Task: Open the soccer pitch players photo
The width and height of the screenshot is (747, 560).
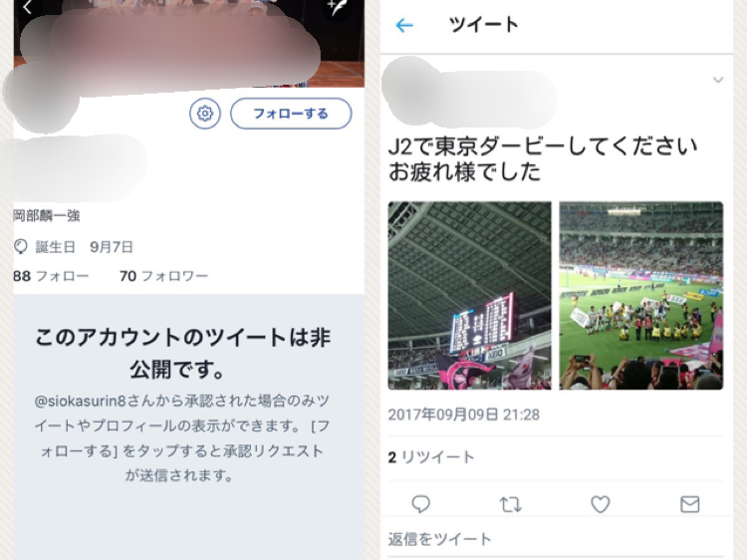Action: 641,296
